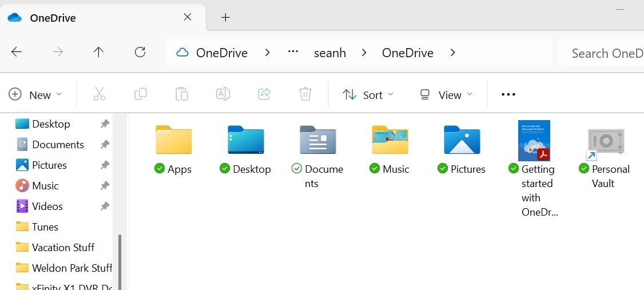
Task: Click the OneDrive cloud icon in address bar
Action: tap(182, 53)
